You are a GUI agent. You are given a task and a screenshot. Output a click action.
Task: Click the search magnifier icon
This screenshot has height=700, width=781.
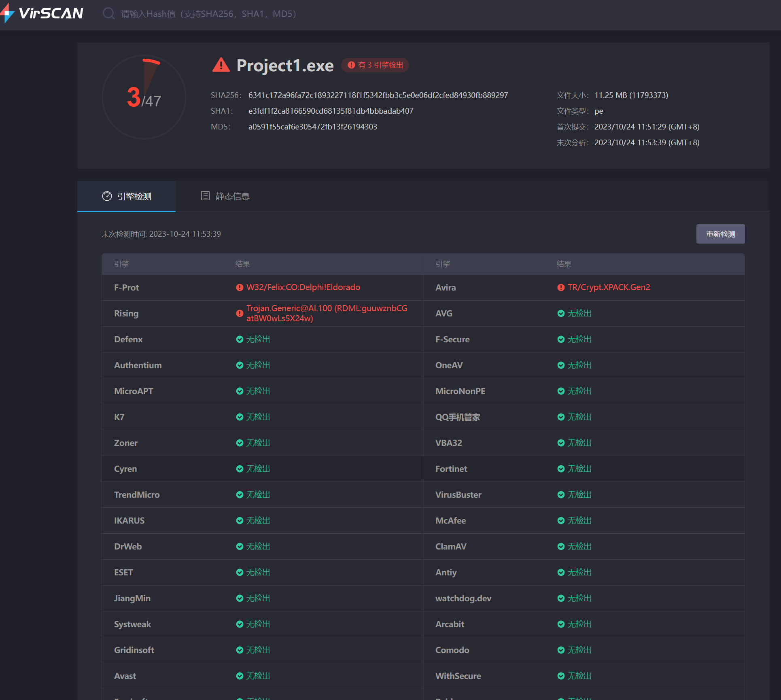coord(108,14)
